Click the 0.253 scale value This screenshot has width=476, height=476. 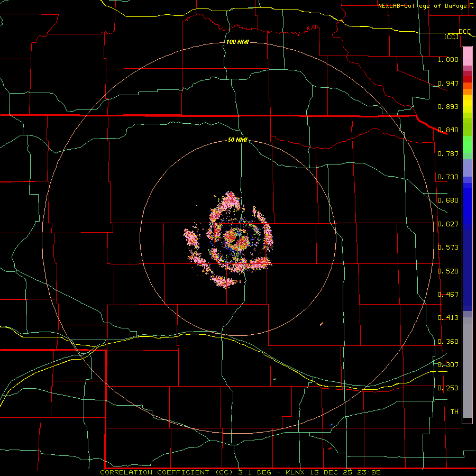[448, 388]
